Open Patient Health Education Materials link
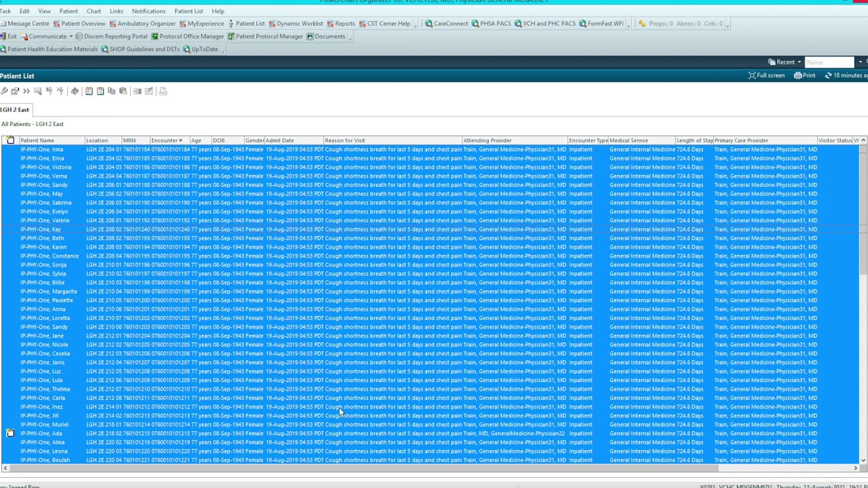Viewport: 868px width, 488px height. [x=49, y=49]
